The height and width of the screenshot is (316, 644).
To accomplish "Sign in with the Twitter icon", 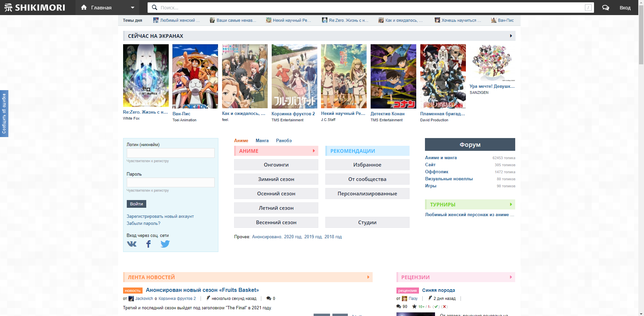I will pos(165,244).
